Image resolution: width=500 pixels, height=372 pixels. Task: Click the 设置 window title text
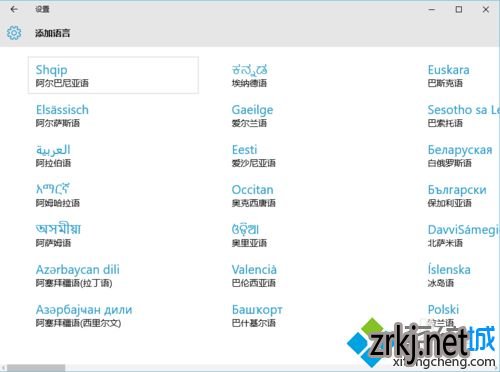pyautogui.click(x=42, y=9)
